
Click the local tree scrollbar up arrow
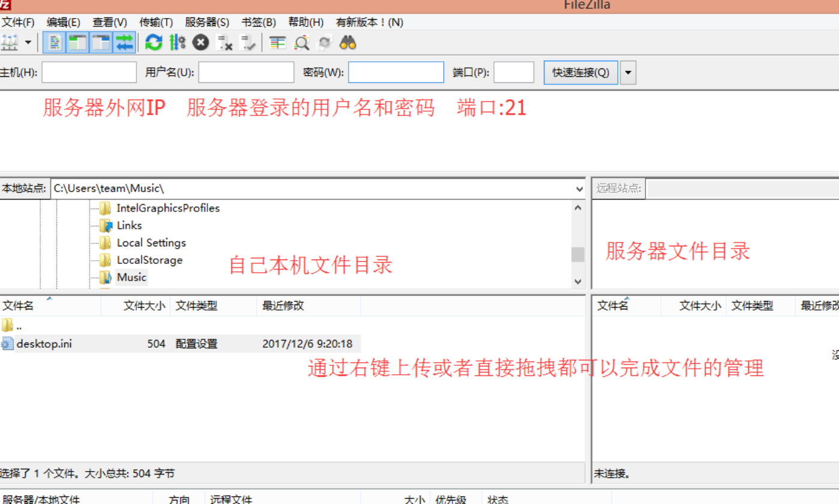click(578, 208)
